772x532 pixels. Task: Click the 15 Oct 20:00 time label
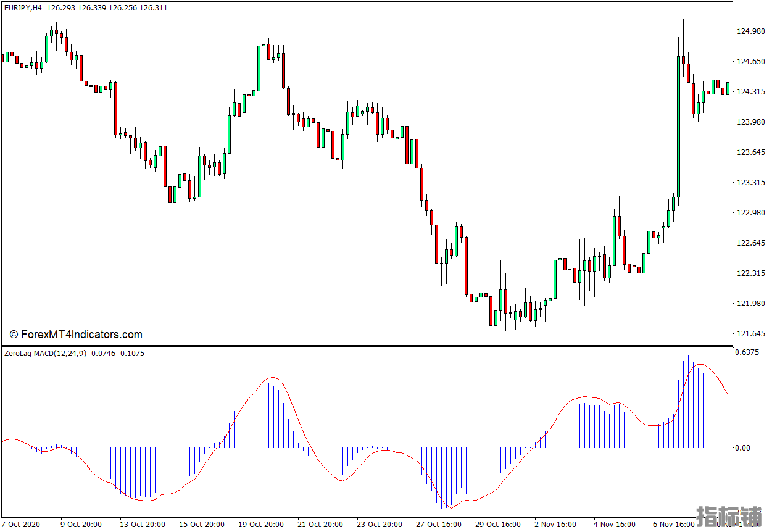point(202,524)
